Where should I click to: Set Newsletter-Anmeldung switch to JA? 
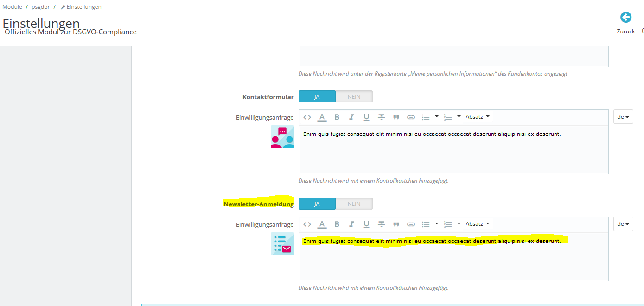(317, 204)
